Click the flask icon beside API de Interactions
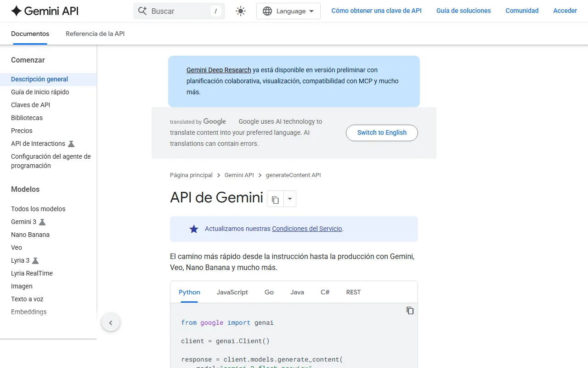 tap(71, 144)
